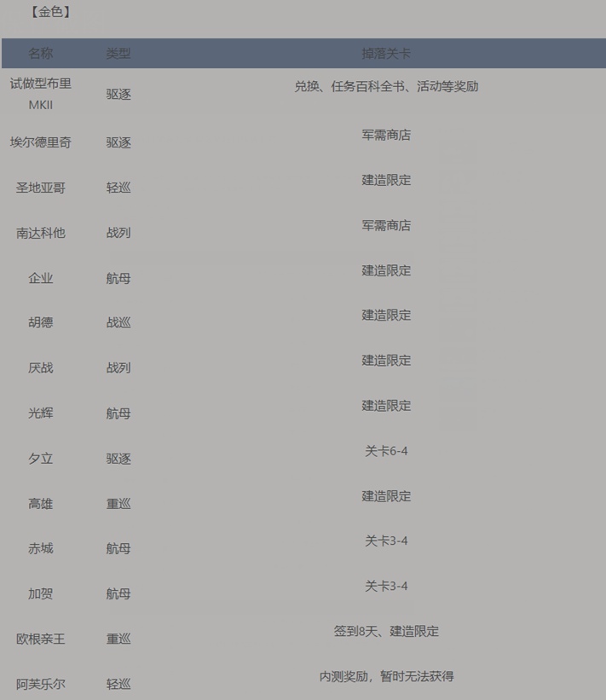Image resolution: width=606 pixels, height=700 pixels.
Task: Click 航母 type in 赤城 row
Action: click(118, 548)
